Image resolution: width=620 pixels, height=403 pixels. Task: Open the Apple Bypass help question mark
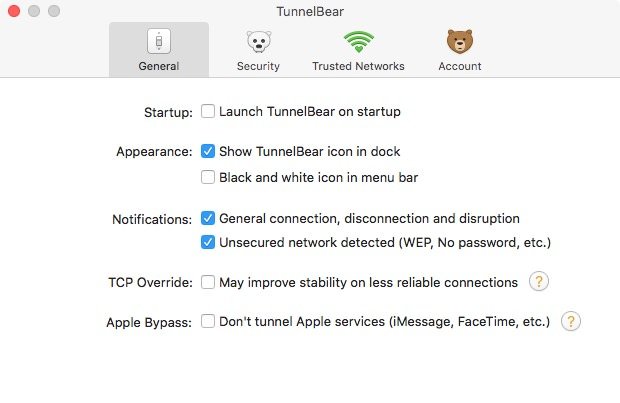tap(570, 321)
